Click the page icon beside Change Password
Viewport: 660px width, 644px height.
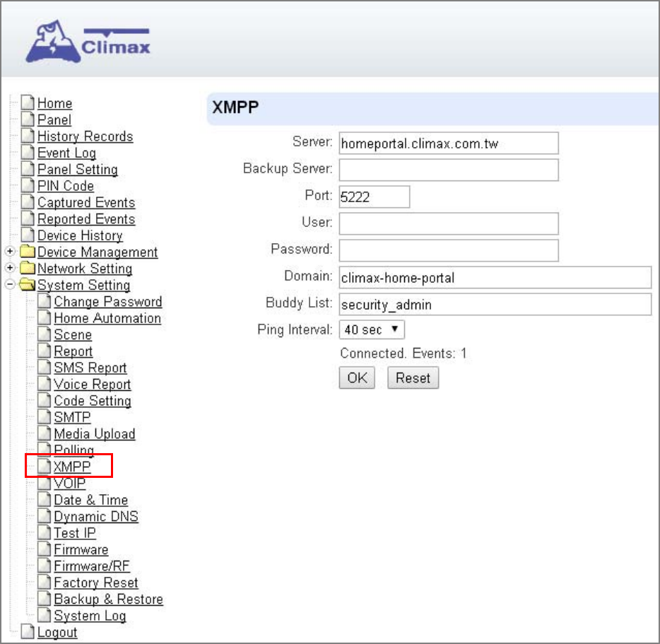[45, 301]
